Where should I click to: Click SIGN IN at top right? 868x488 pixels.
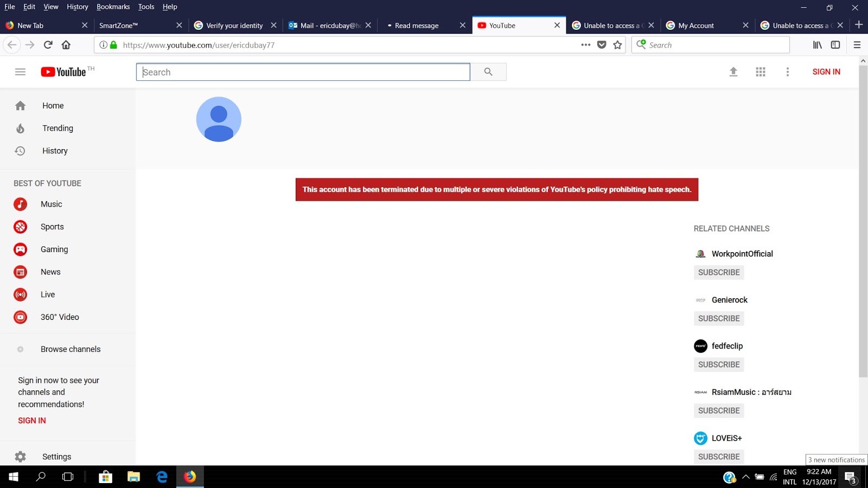click(826, 72)
